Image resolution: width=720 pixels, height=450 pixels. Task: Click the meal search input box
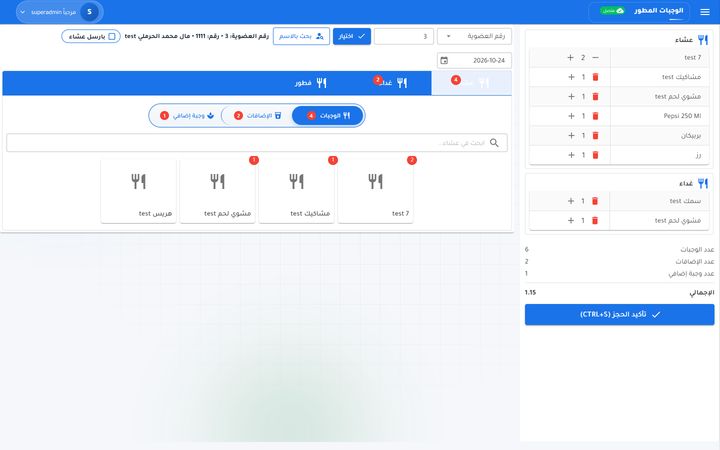257,143
